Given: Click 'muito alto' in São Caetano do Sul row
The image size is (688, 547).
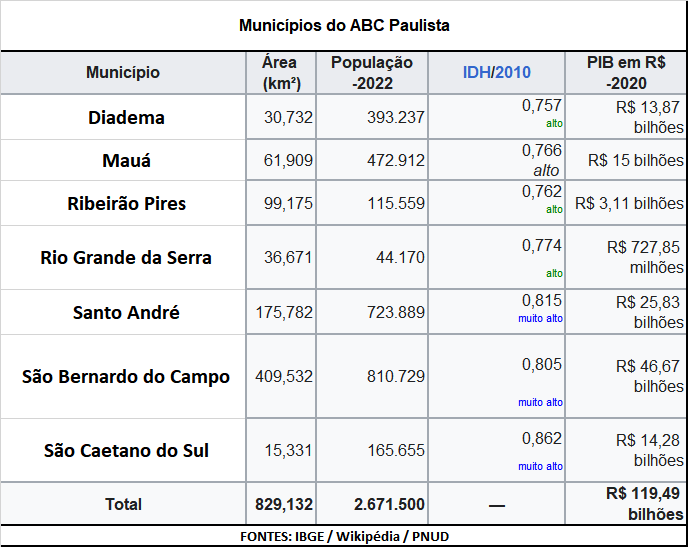Looking at the screenshot, I should [x=540, y=466].
